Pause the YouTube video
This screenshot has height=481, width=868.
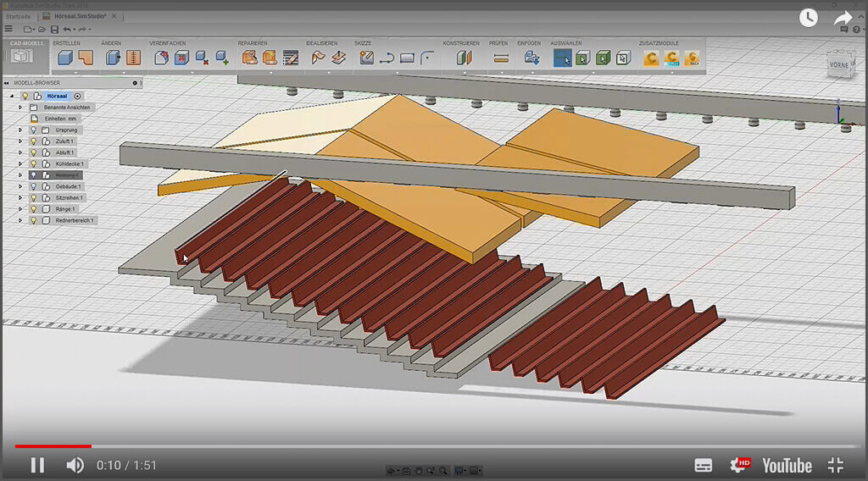point(37,465)
